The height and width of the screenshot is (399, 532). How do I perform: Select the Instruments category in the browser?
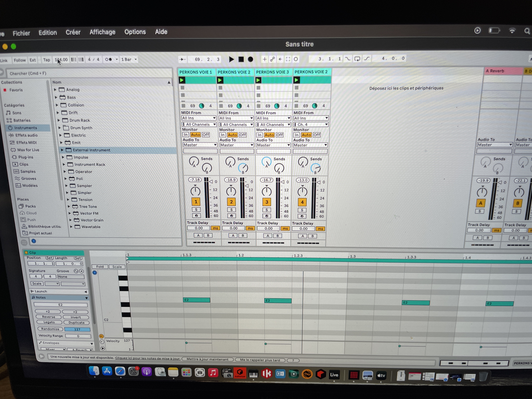click(26, 128)
